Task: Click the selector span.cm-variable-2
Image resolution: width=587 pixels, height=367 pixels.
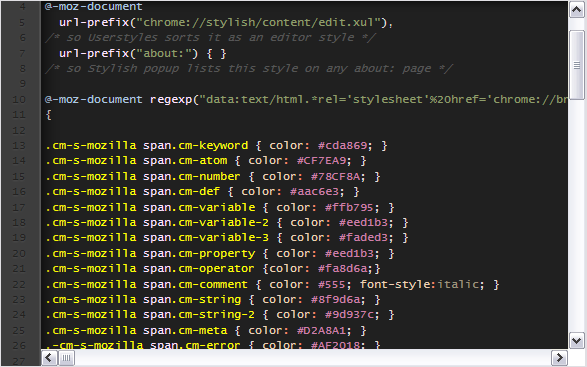Action: pyautogui.click(x=206, y=222)
